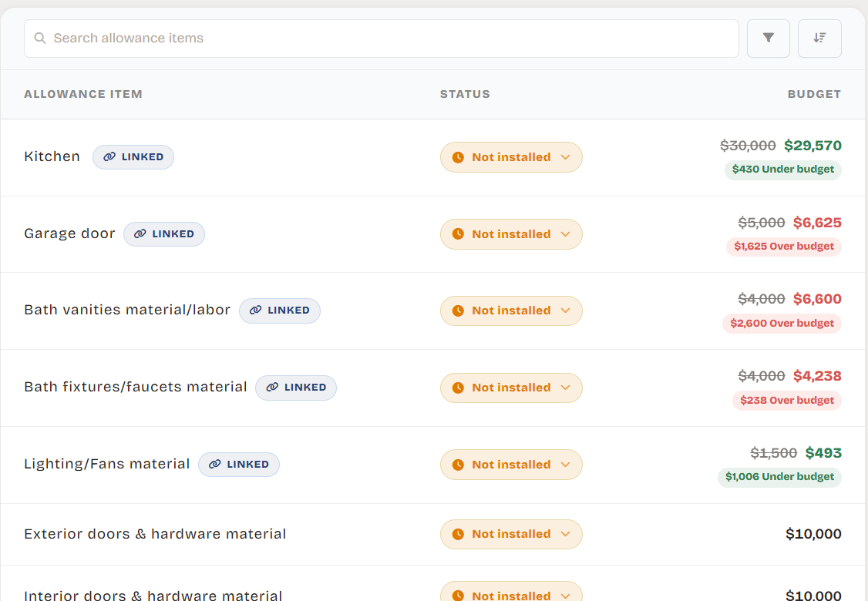
Task: Open Bath vanities material/labor status dropdown
Action: (512, 311)
